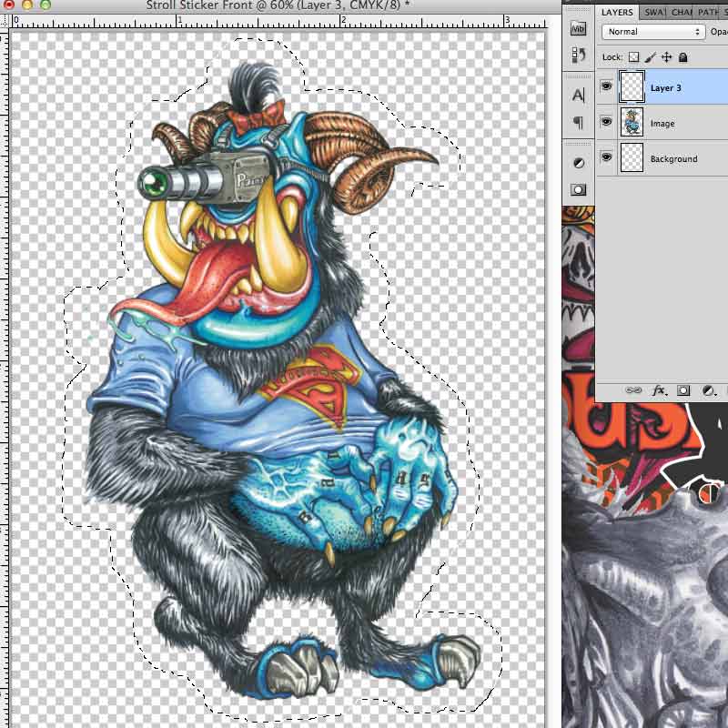Switch to the LAYERS tab
The image size is (728, 728).
617,12
